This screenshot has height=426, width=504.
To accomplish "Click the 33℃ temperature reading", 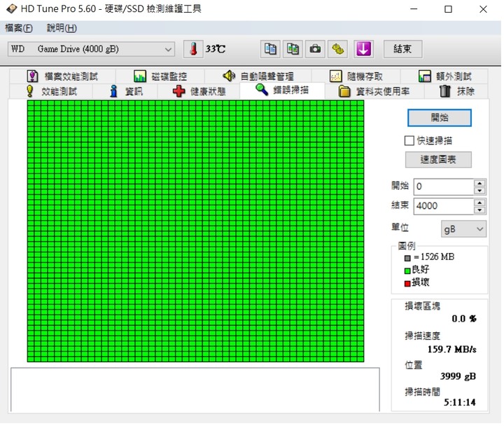I will pyautogui.click(x=216, y=49).
